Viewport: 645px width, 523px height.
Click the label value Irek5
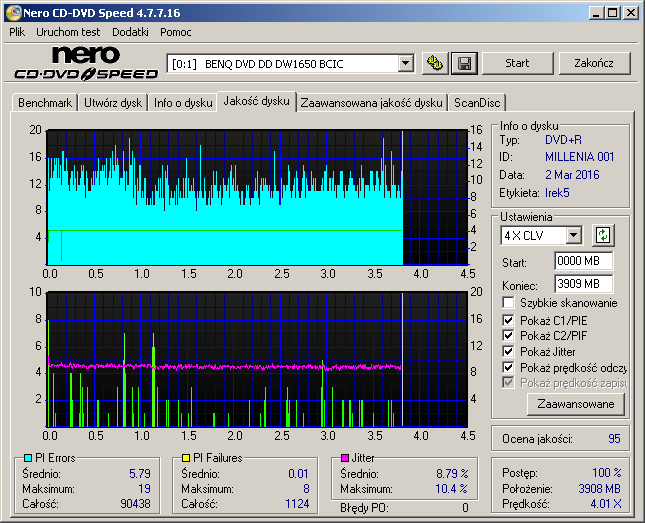click(557, 193)
